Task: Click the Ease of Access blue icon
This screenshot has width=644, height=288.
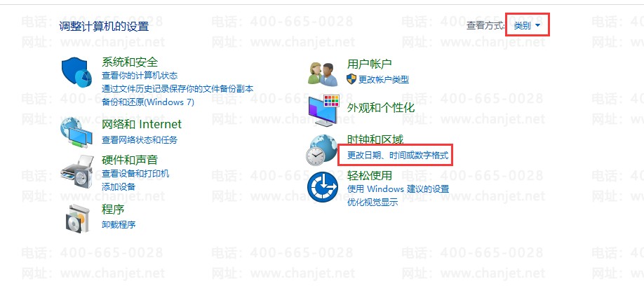Action: click(x=323, y=187)
